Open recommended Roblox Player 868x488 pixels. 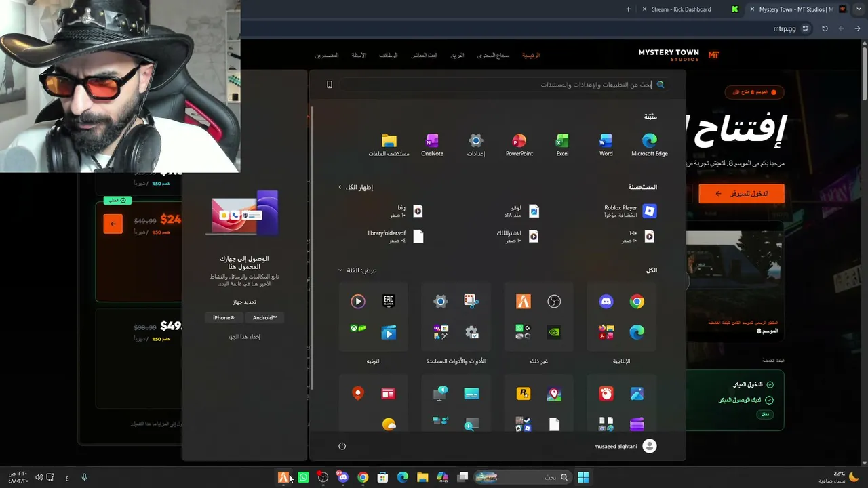[x=630, y=211]
